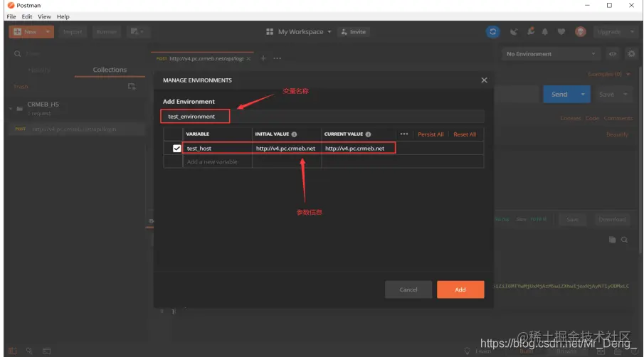Open the Examples dropdown

(608, 74)
